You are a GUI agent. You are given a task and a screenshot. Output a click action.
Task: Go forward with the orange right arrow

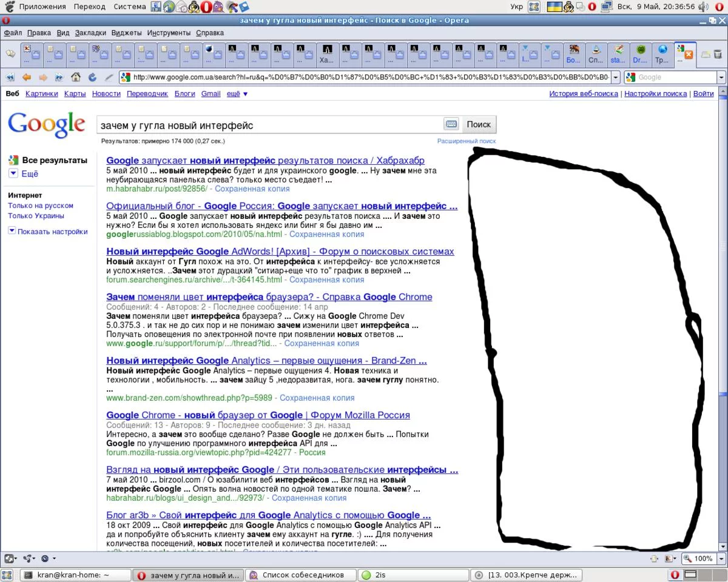(43, 77)
